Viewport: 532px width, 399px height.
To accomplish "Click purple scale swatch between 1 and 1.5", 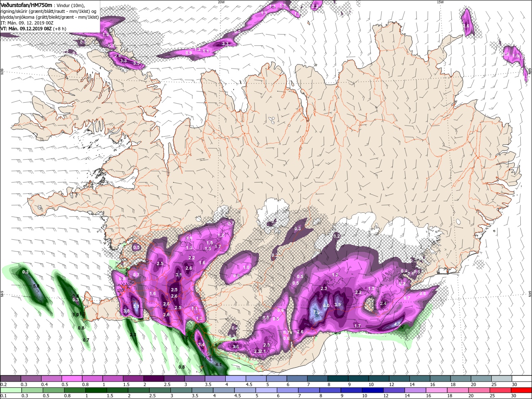I will pyautogui.click(x=113, y=379).
